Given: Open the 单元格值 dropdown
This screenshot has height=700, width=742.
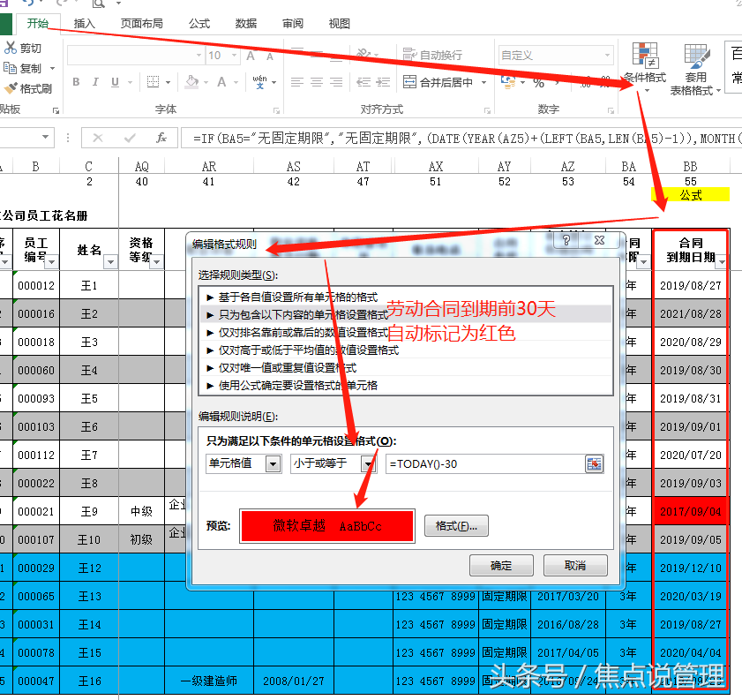Looking at the screenshot, I should (273, 463).
